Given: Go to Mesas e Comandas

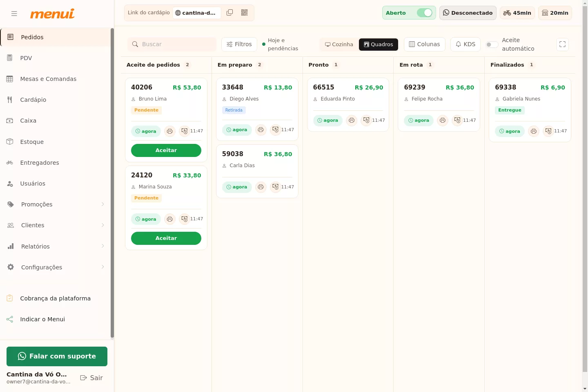Looking at the screenshot, I should (x=56, y=79).
